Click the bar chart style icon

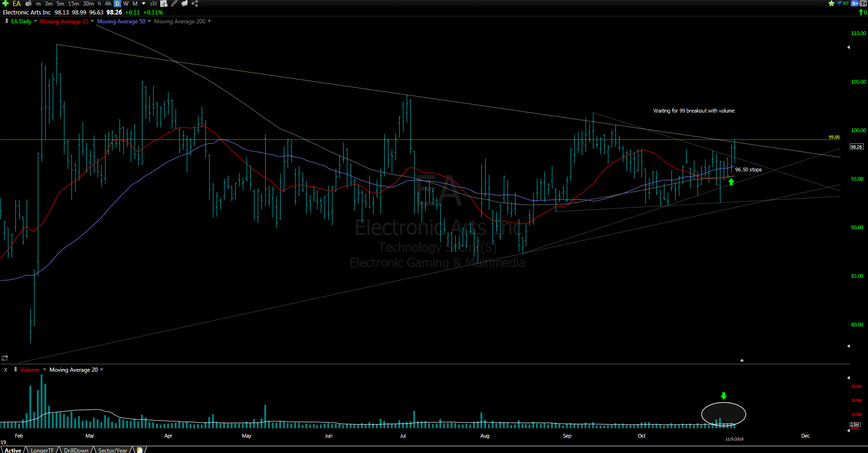153,3
